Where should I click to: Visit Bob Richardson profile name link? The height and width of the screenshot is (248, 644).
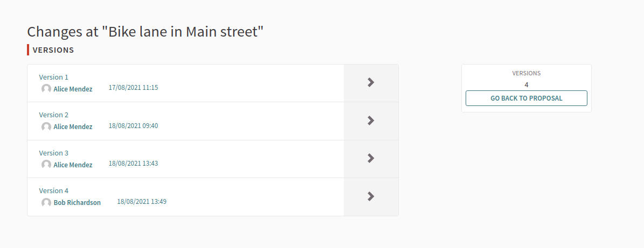[x=77, y=202]
